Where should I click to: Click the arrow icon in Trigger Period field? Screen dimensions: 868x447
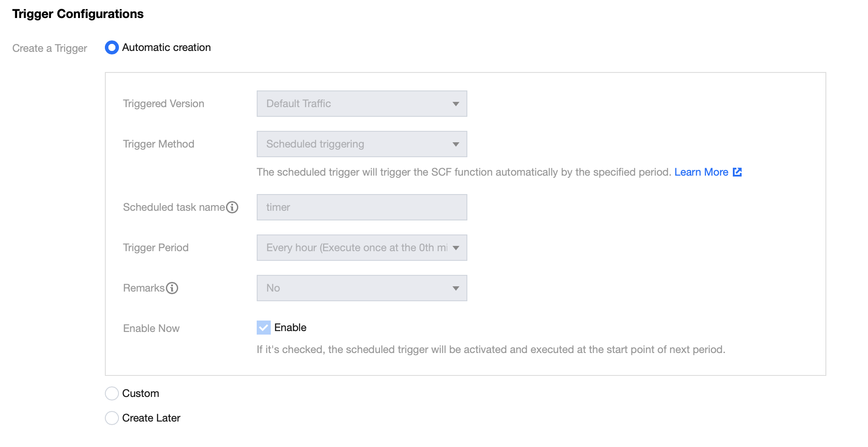pos(456,248)
